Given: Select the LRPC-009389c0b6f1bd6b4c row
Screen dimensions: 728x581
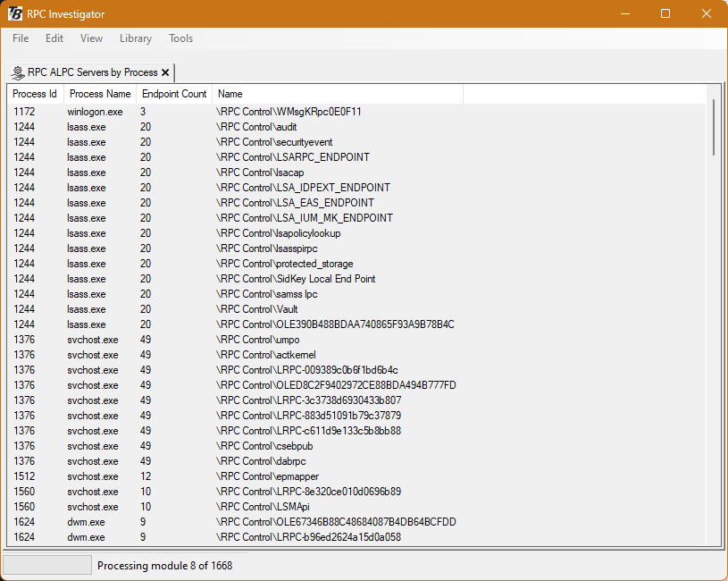Looking at the screenshot, I should pyautogui.click(x=356, y=370).
